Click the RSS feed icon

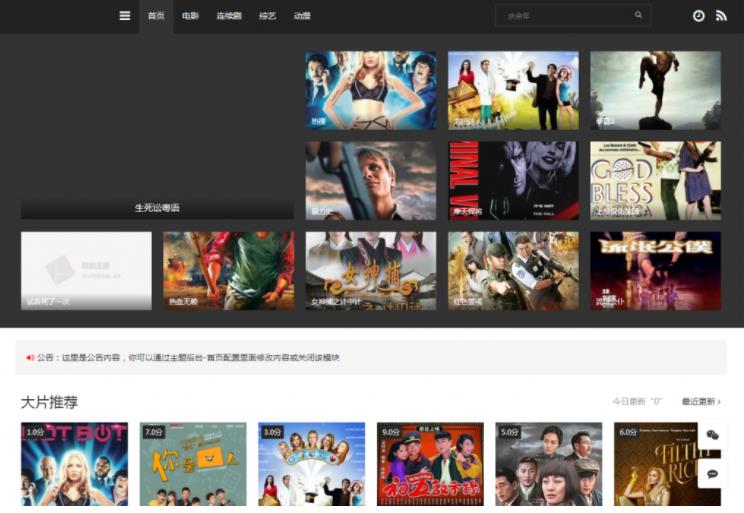(x=721, y=16)
